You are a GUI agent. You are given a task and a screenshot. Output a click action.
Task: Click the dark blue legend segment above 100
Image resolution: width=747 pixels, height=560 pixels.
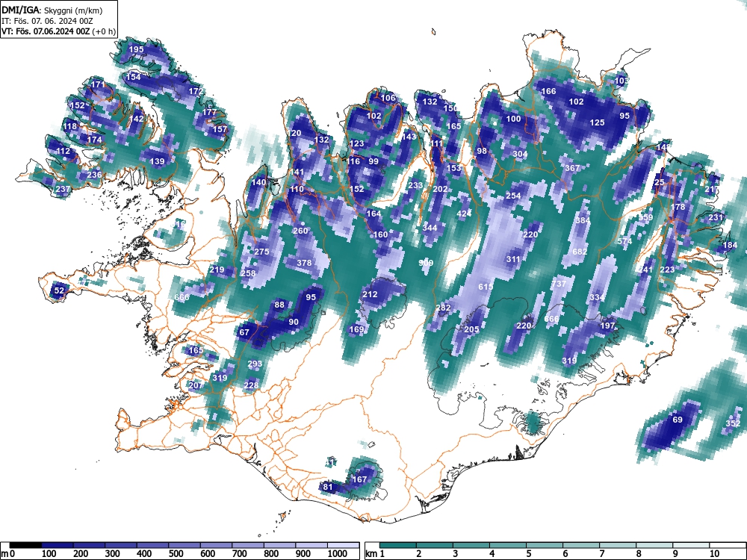(x=58, y=545)
